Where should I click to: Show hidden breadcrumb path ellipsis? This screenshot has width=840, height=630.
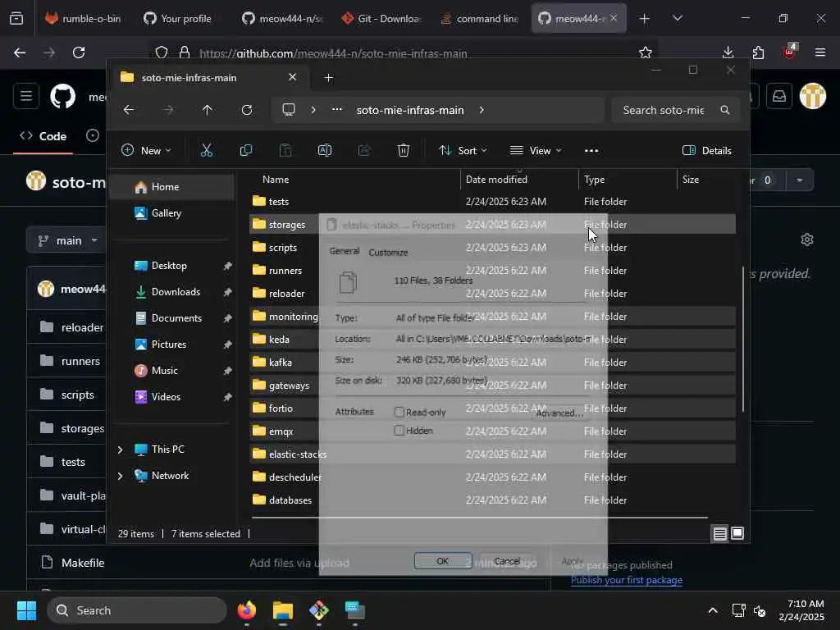(336, 110)
